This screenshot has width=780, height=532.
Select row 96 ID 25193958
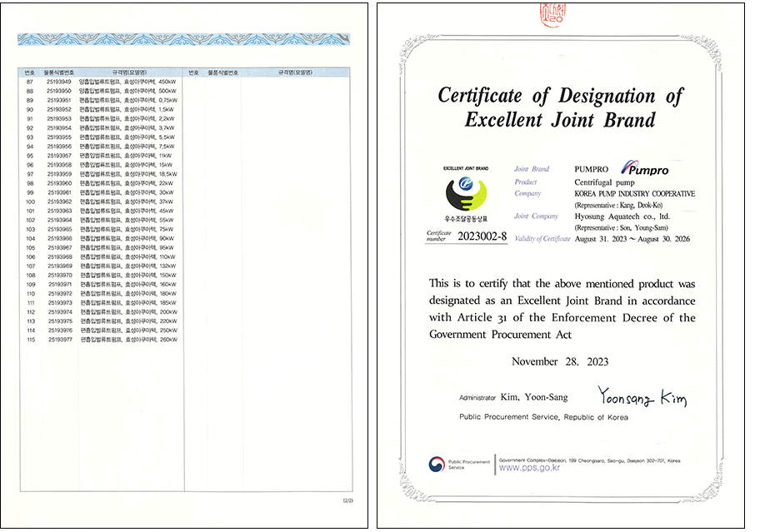click(x=59, y=165)
